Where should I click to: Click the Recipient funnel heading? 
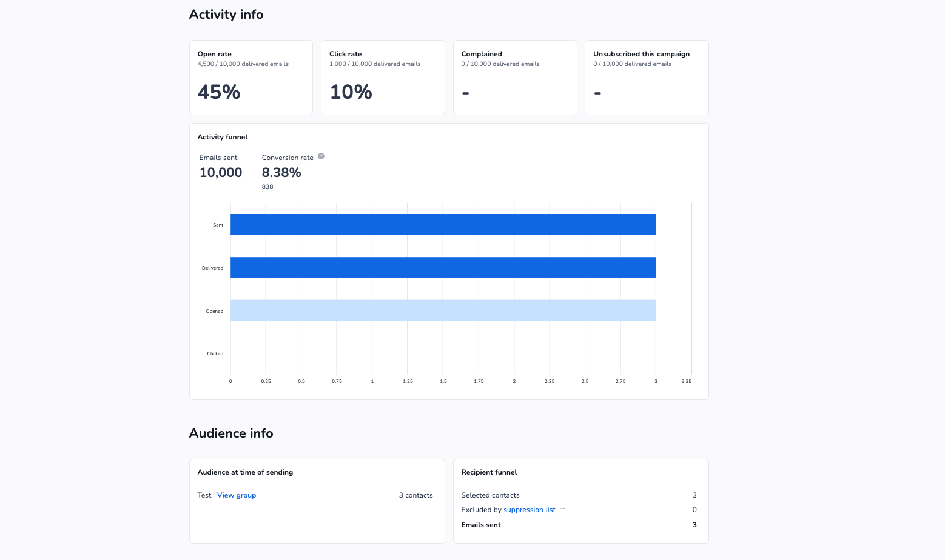click(489, 472)
